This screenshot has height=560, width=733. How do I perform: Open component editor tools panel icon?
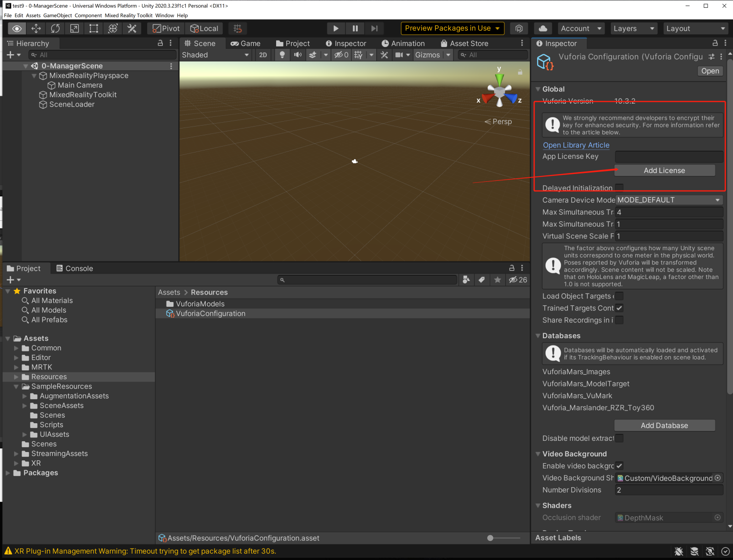[384, 55]
